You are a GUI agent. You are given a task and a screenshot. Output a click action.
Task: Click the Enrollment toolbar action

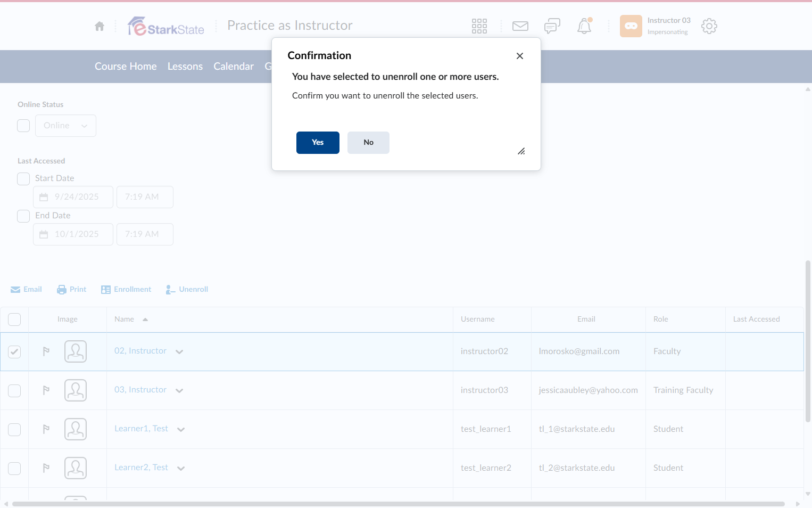tap(126, 289)
